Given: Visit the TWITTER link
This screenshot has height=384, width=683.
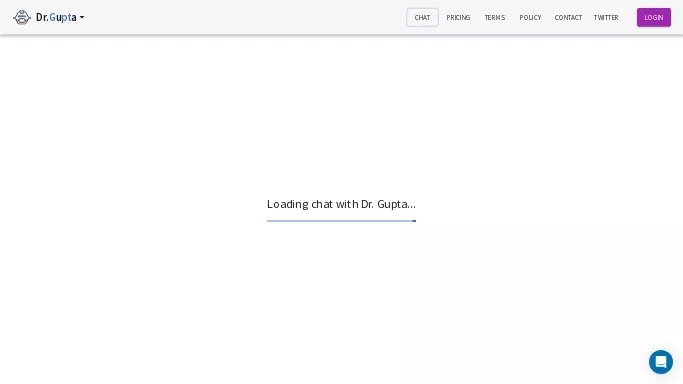Looking at the screenshot, I should [606, 17].
